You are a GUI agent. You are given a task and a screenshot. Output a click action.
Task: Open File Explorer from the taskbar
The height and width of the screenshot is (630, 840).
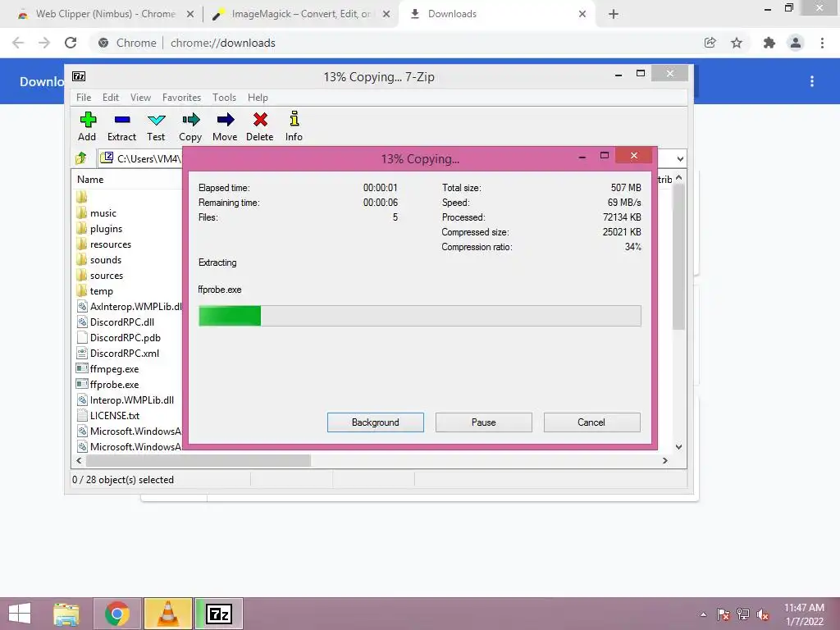click(x=66, y=614)
